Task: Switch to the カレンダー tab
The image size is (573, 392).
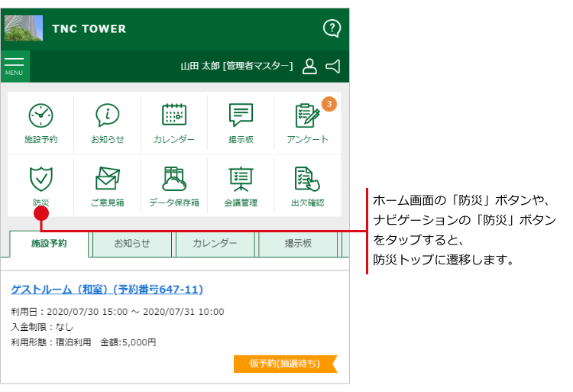Action: 215,244
